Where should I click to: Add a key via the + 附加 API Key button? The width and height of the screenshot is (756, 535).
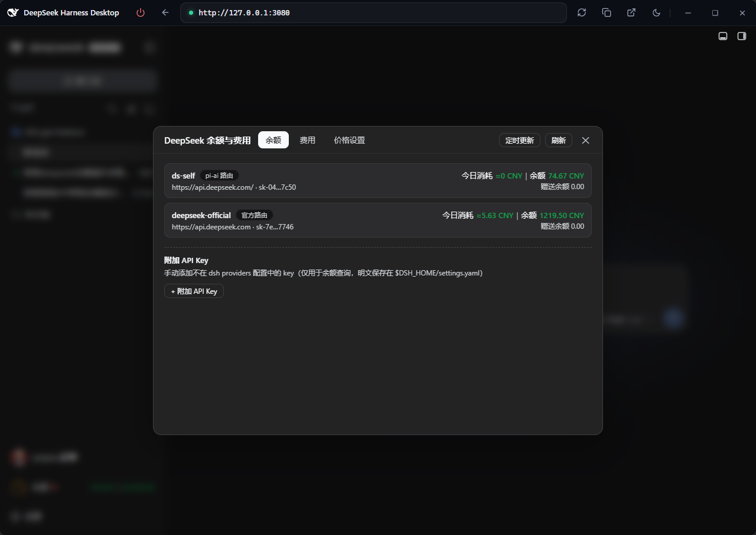click(x=194, y=291)
